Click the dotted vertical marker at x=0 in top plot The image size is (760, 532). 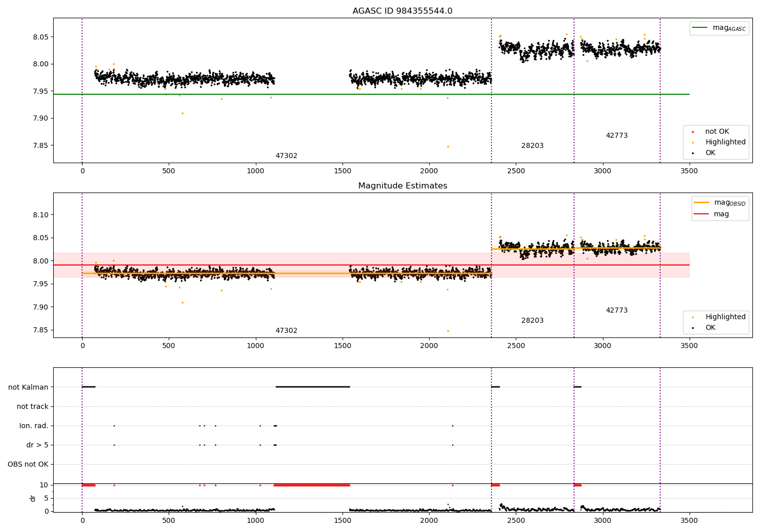(x=82, y=90)
